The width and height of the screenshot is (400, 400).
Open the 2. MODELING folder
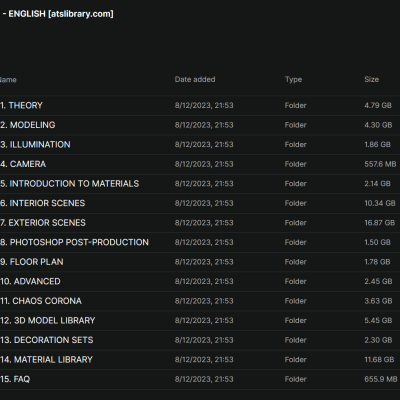(x=28, y=125)
